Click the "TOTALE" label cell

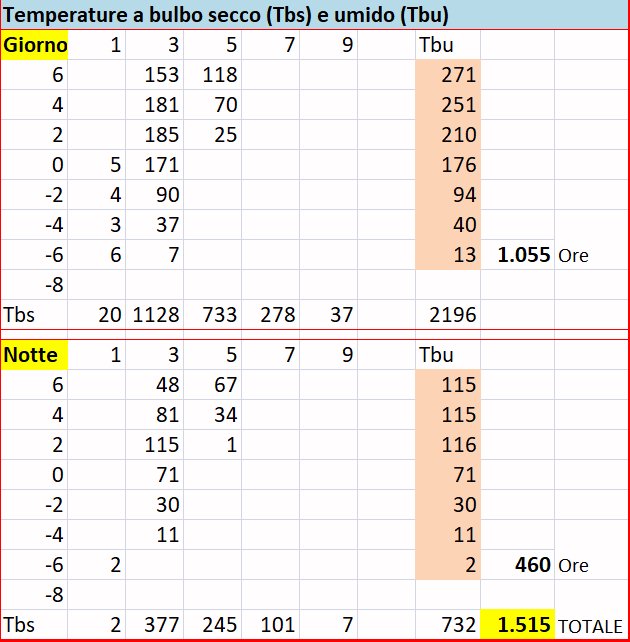tap(590, 625)
